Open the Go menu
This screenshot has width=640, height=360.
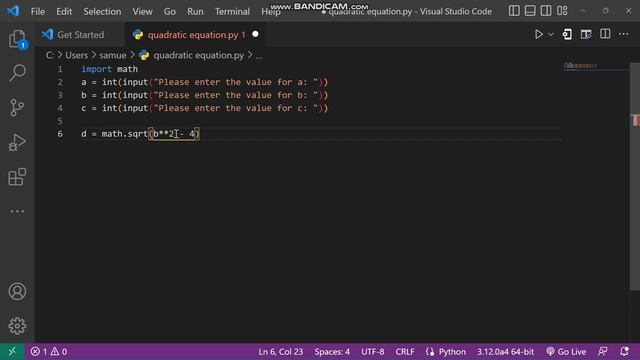tap(170, 11)
